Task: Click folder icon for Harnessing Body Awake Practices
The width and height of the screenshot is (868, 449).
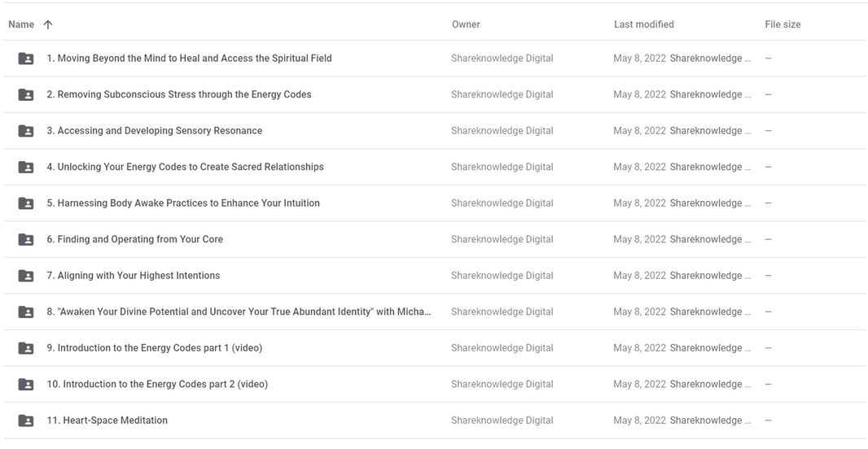Action: 26,203
